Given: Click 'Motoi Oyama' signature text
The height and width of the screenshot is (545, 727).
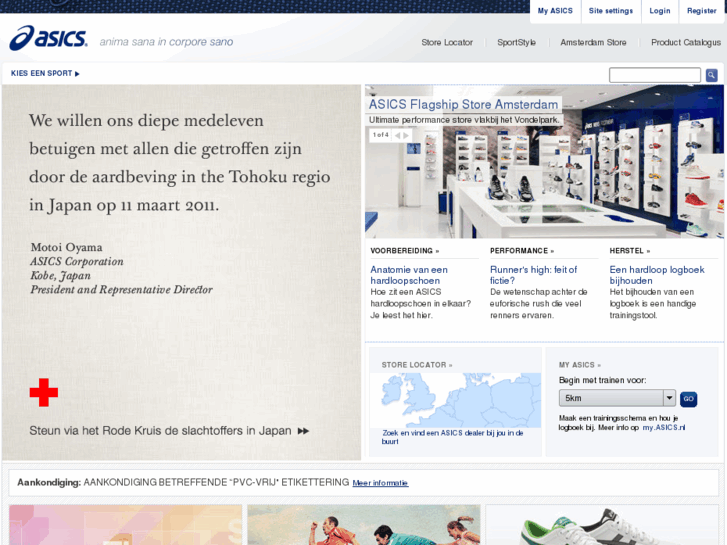Looking at the screenshot, I should click(66, 248).
